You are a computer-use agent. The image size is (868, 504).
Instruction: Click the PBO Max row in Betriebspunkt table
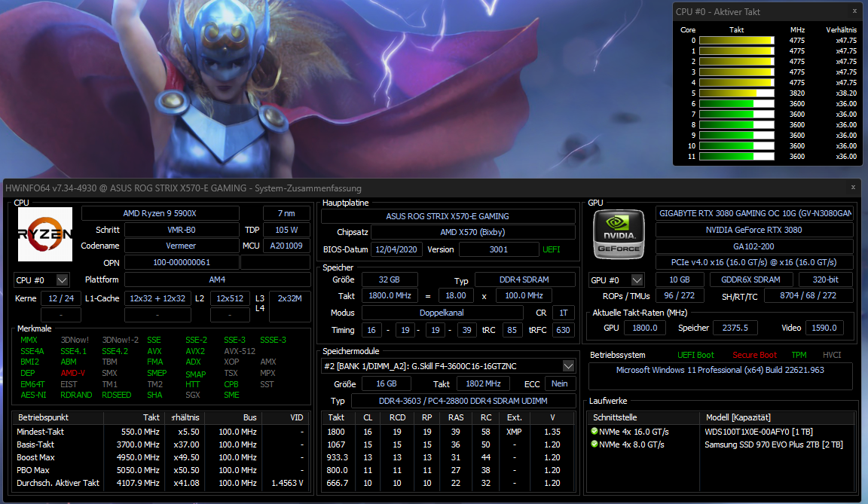point(160,470)
